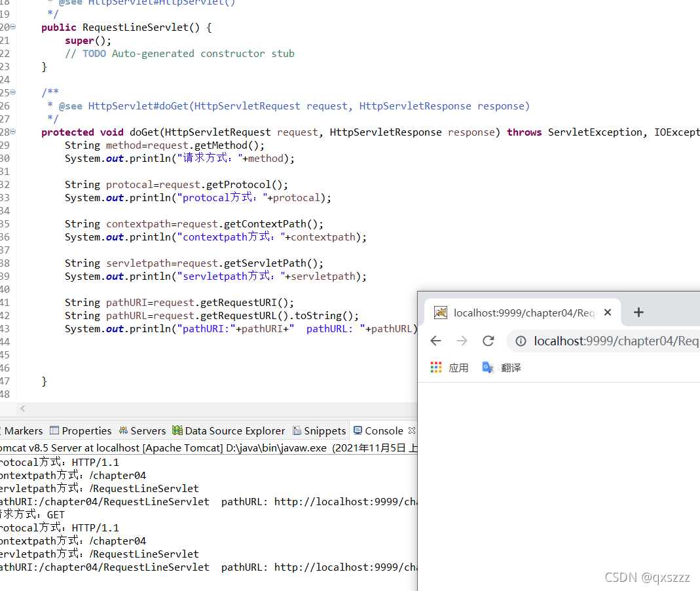The width and height of the screenshot is (700, 591).
Task: Activate the Console tab
Action: coord(378,430)
